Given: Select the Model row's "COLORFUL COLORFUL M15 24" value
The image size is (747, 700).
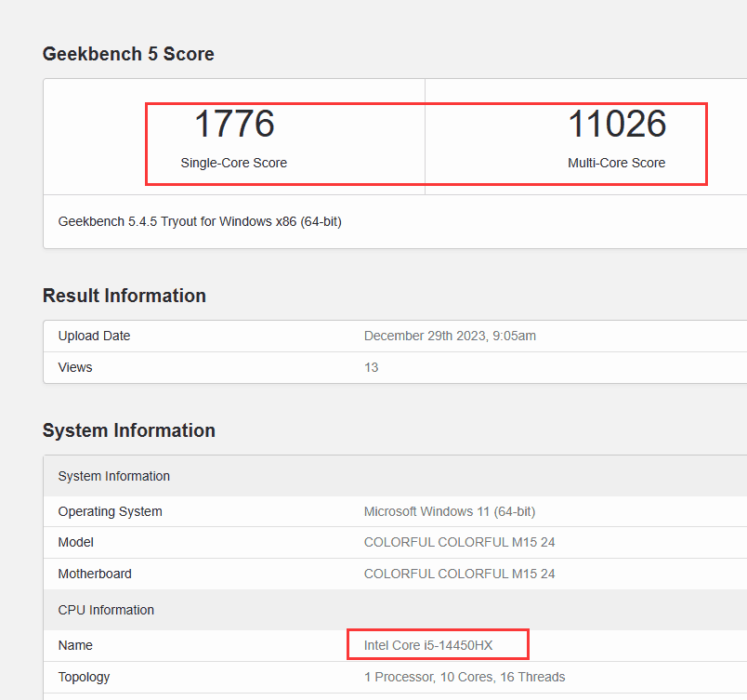Looking at the screenshot, I should click(459, 542).
